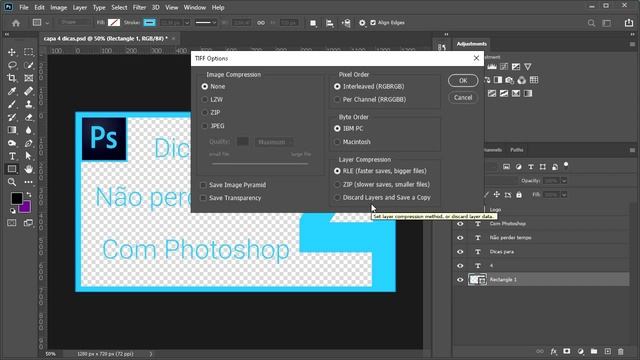This screenshot has width=640, height=360.
Task: Select the Lasso tool
Action: coord(12,65)
